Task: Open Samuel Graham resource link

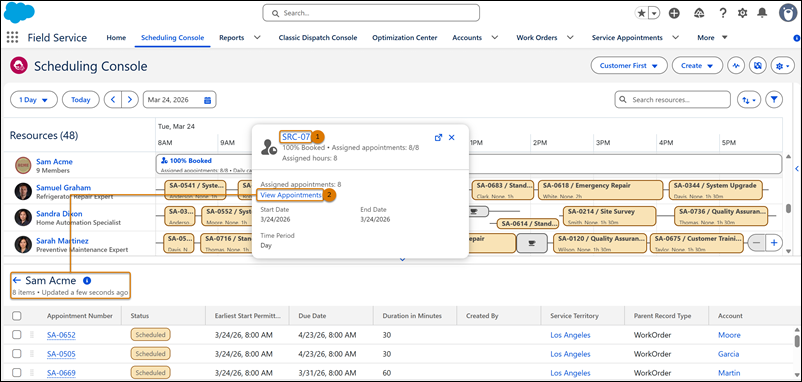Action: pyautogui.click(x=63, y=188)
